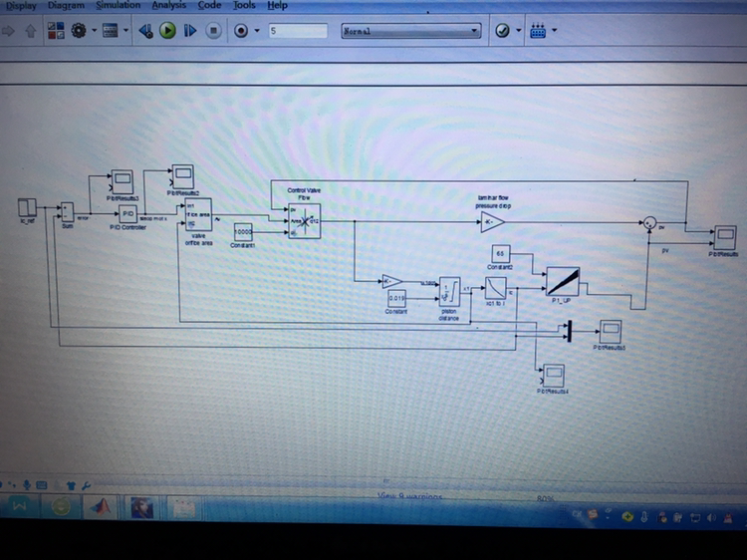Select the Constant block showing 0.019
This screenshot has width=747, height=560.
point(396,298)
